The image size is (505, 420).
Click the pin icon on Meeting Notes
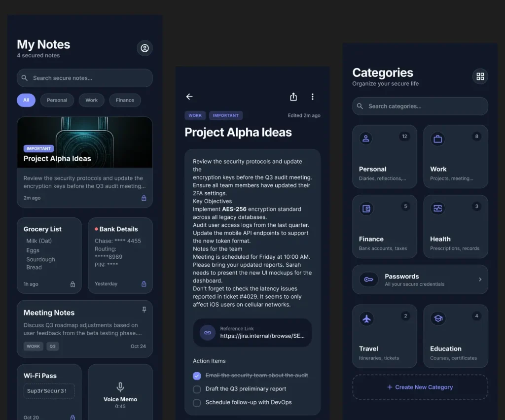(x=144, y=310)
